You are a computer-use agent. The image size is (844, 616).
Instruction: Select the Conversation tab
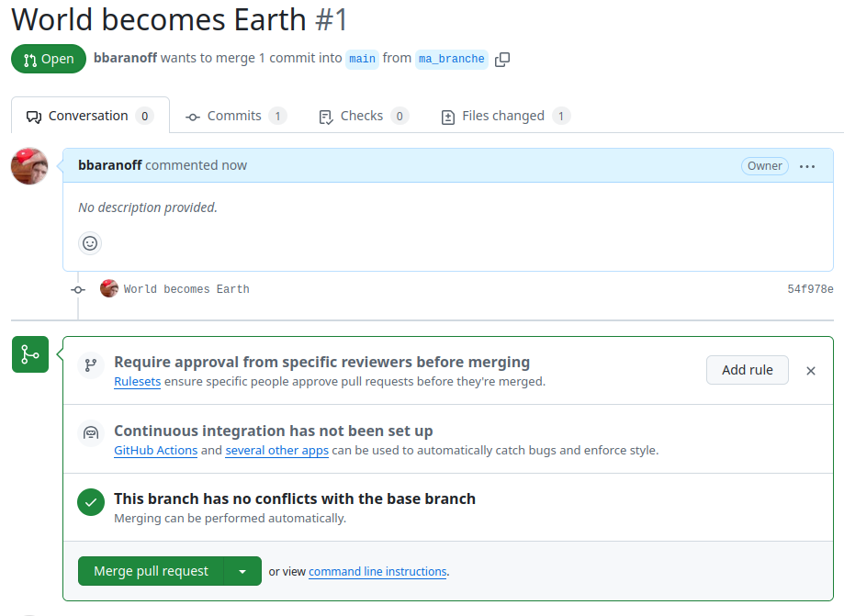[90, 116]
